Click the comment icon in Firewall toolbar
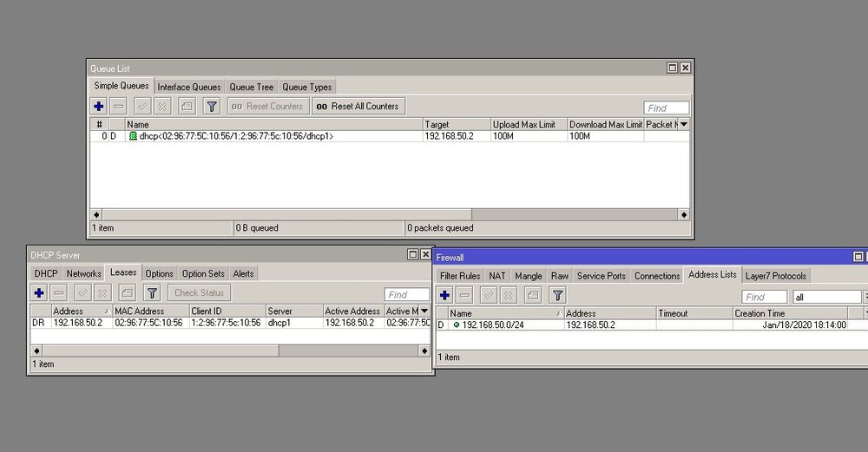This screenshot has width=868, height=452. click(534, 296)
